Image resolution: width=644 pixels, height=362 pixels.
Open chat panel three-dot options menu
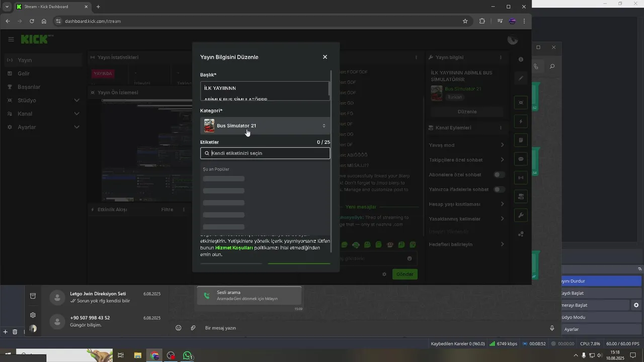click(x=416, y=57)
